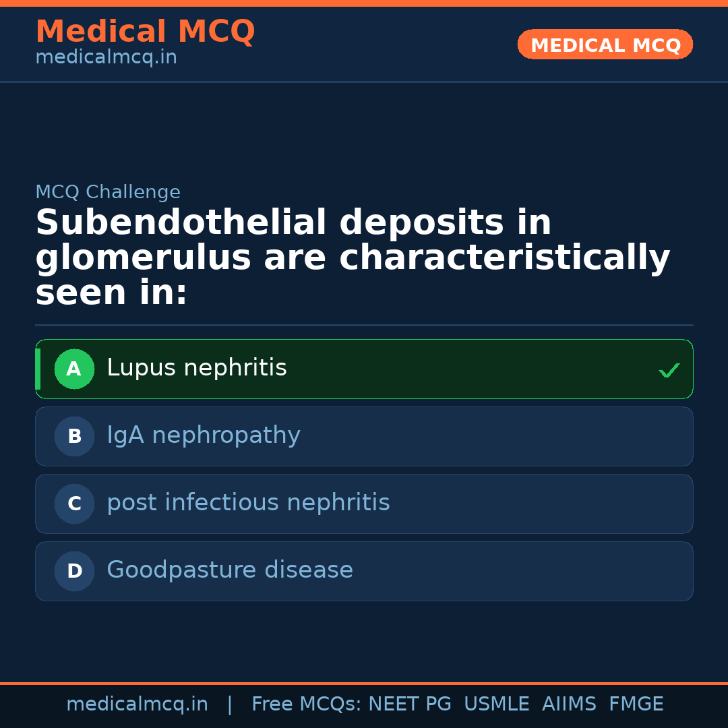Image resolution: width=728 pixels, height=728 pixels.
Task: Click the D letter circle icon
Action: click(74, 572)
